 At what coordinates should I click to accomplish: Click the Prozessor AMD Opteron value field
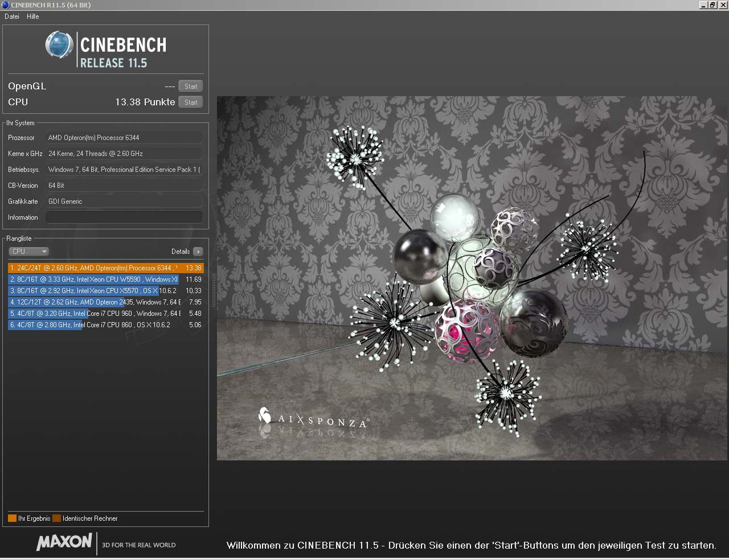pyautogui.click(x=124, y=138)
